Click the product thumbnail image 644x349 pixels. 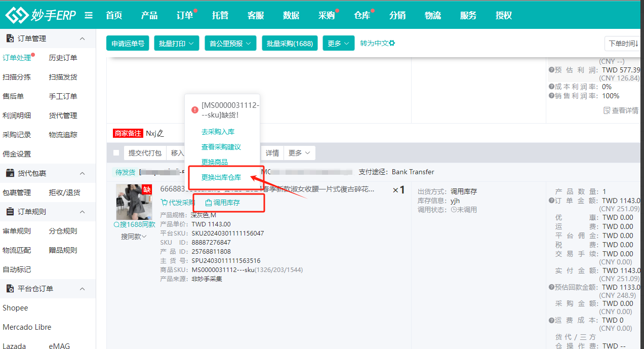134,202
